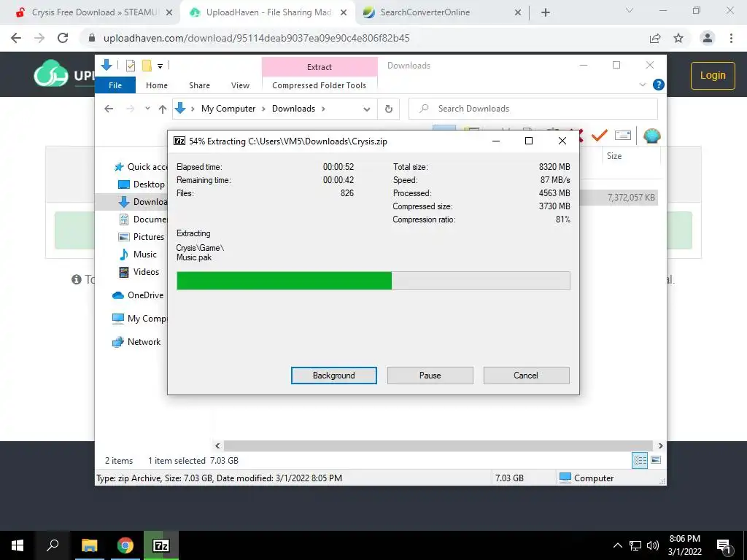Click the My Computer breadcrumb segment
This screenshot has width=747, height=560.
pyautogui.click(x=228, y=109)
